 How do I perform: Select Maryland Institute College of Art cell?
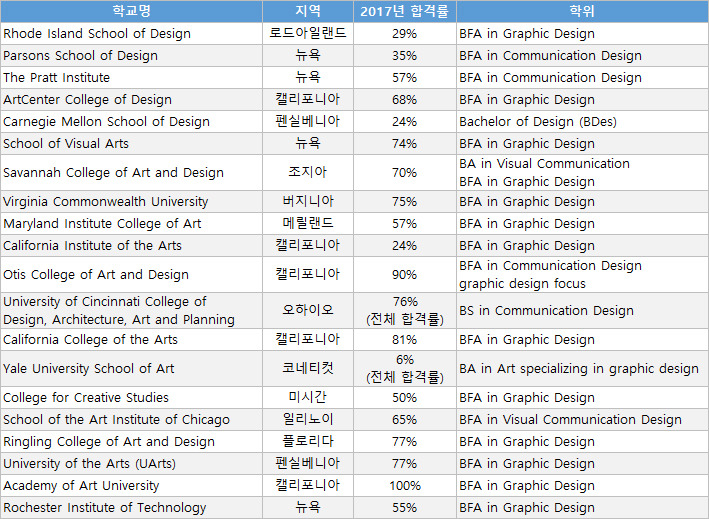tap(131, 224)
